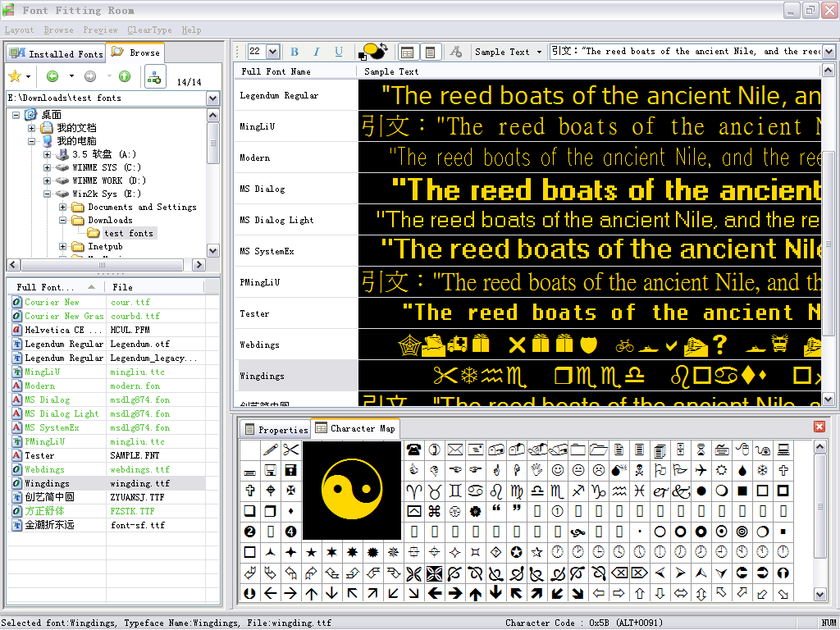
Task: Select the smiley face glyph
Action: coord(558,470)
